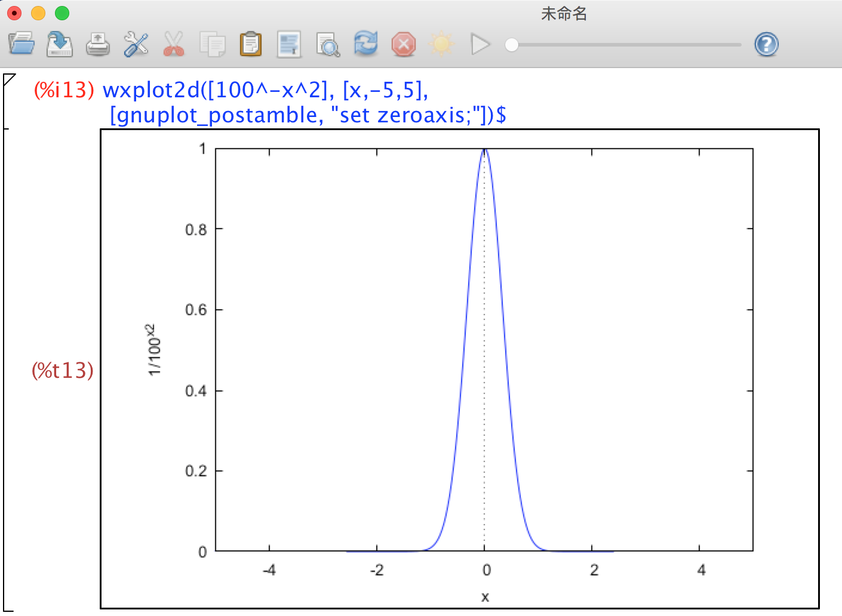Screen dimensions: 842x616
Task: Click the -4 tick label on x-axis
Action: tap(269, 570)
